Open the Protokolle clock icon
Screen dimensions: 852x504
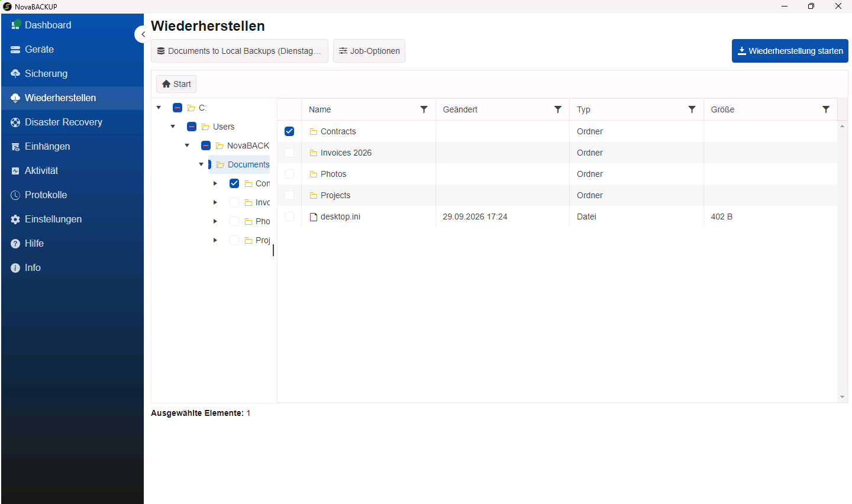pos(15,195)
